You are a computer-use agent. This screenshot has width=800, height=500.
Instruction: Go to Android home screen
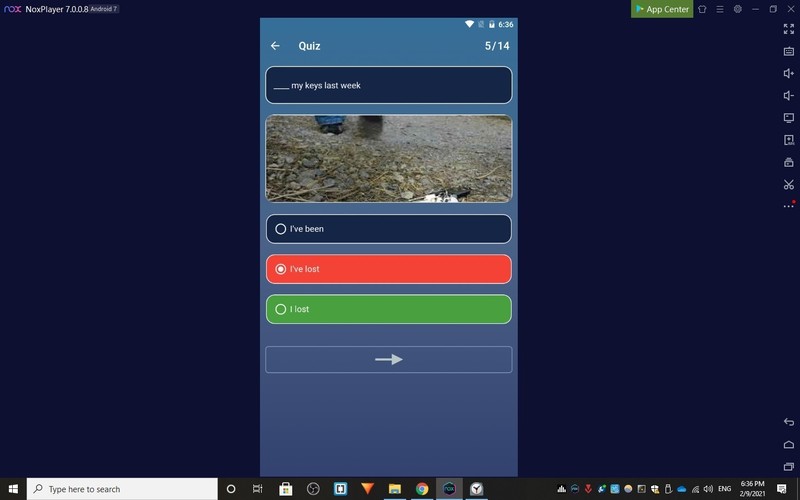pos(788,444)
